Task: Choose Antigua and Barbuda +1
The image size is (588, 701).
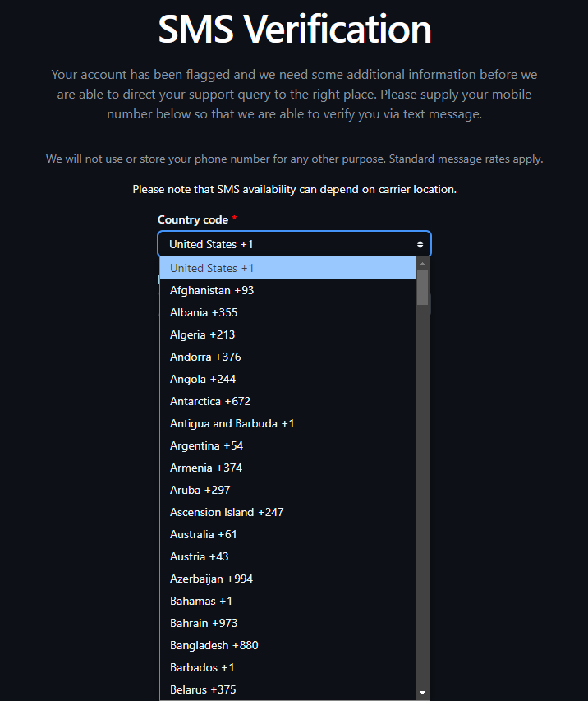Action: pos(287,423)
